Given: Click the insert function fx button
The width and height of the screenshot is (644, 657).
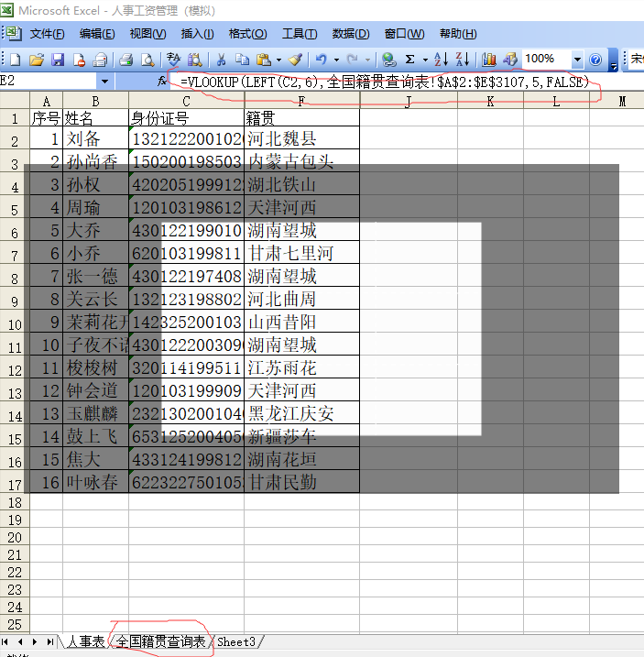Looking at the screenshot, I should 162,82.
